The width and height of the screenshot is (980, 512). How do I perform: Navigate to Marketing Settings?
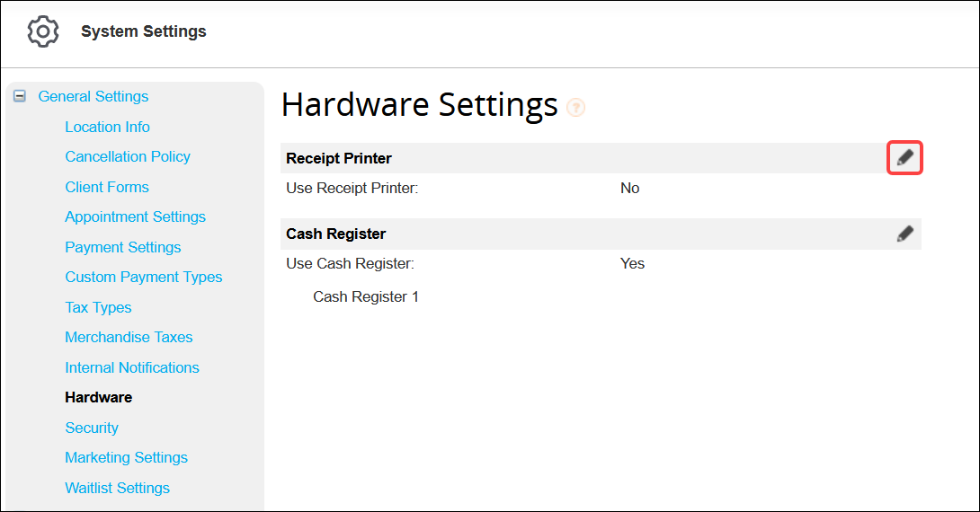pyautogui.click(x=126, y=457)
